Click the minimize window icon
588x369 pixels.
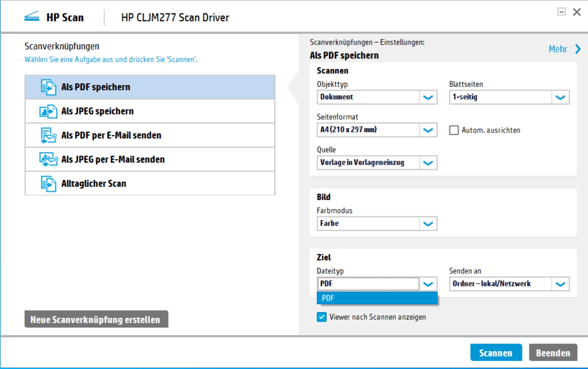coord(562,12)
